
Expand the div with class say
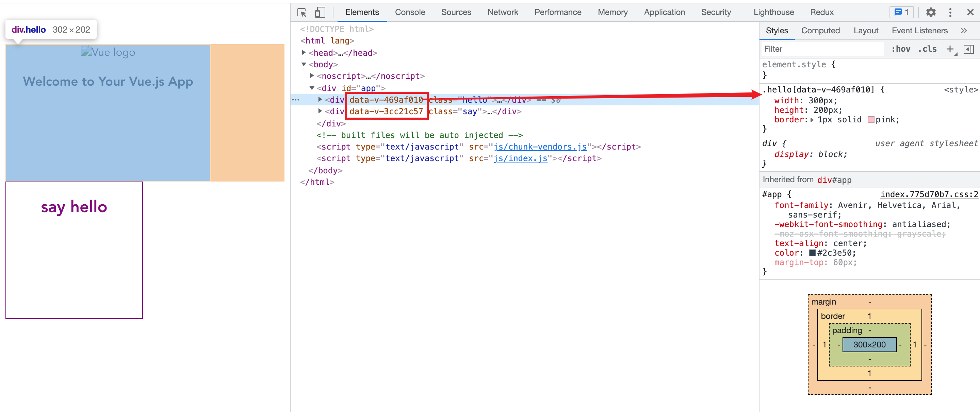pyautogui.click(x=320, y=111)
